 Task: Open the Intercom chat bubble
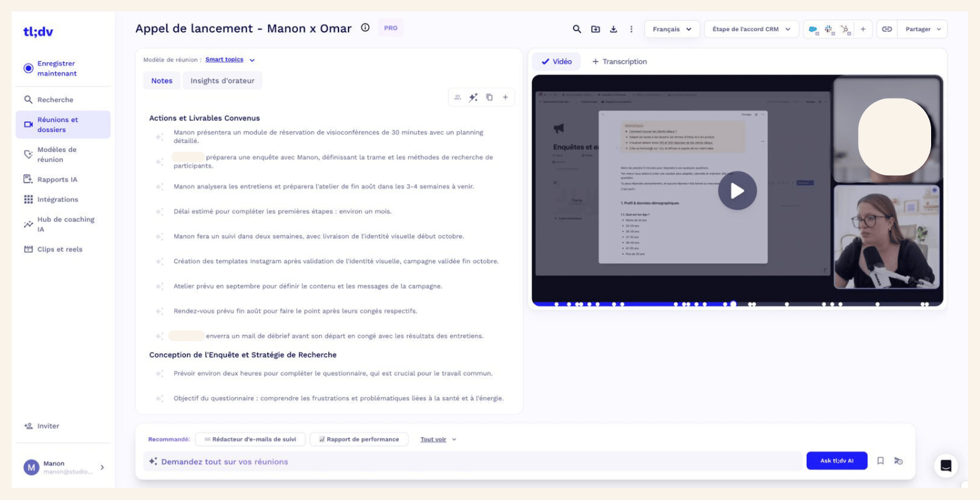(946, 466)
